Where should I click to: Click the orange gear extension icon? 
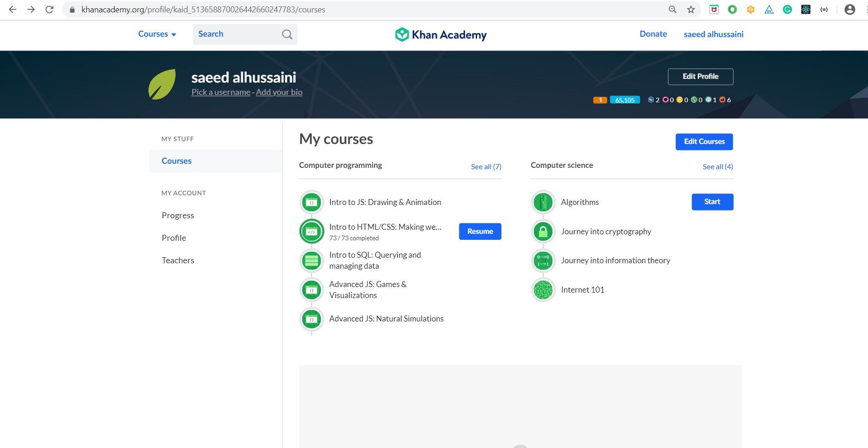point(751,9)
